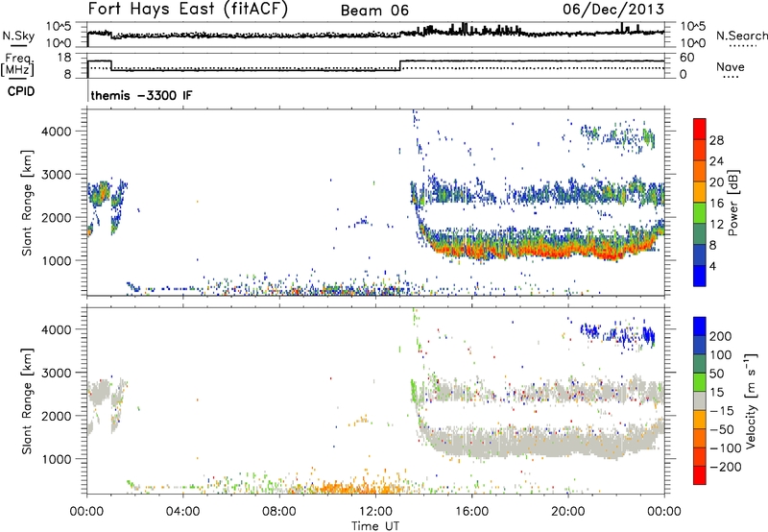Image resolution: width=768 pixels, height=532 pixels.
Task: Click the "Power [dB]" colorbar title
Action: pos(732,204)
